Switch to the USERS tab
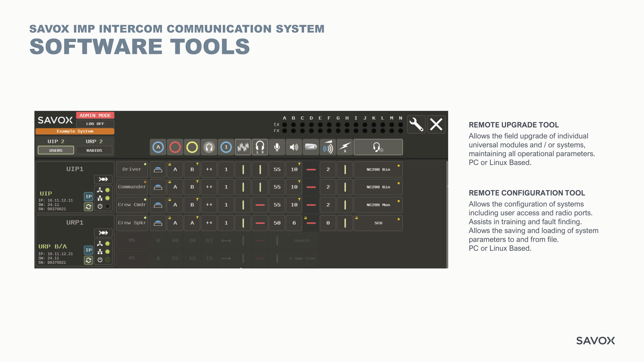 point(56,151)
